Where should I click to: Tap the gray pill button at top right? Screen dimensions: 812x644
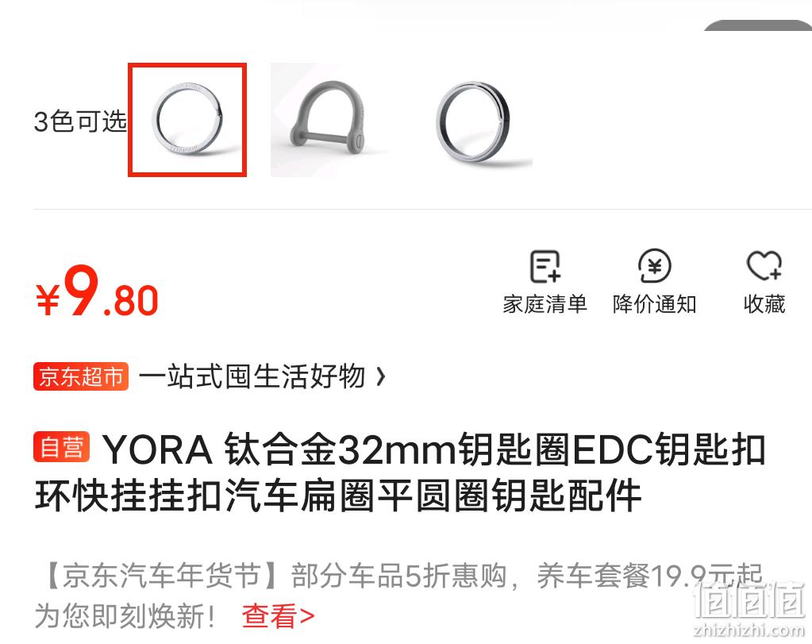(757, 25)
